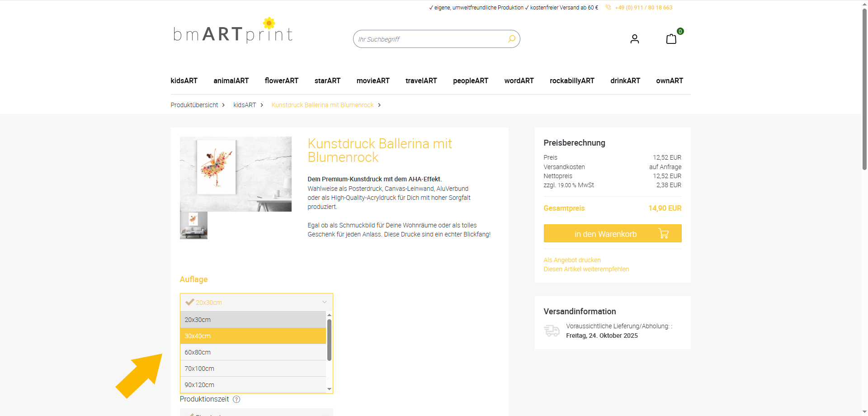The width and height of the screenshot is (868, 416).
Task: Select the 90x120cm option
Action: pyautogui.click(x=253, y=385)
